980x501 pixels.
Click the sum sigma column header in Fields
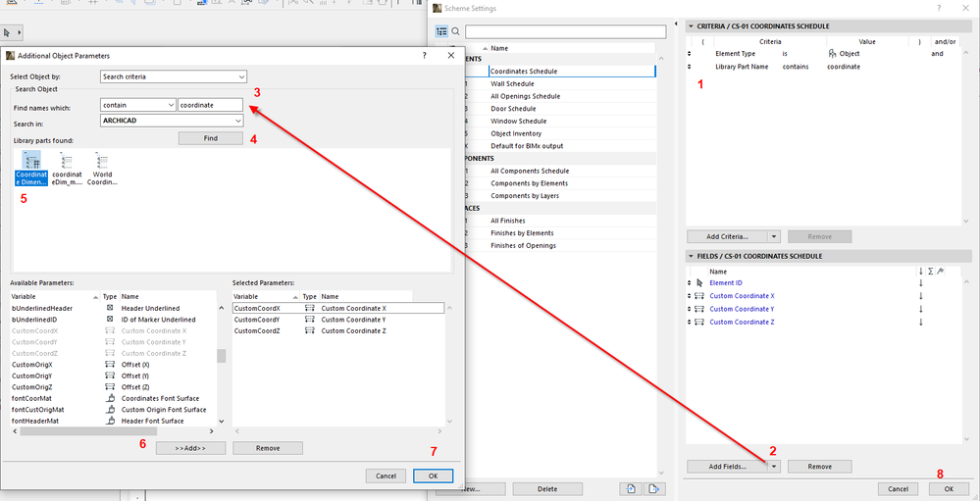coord(931,272)
